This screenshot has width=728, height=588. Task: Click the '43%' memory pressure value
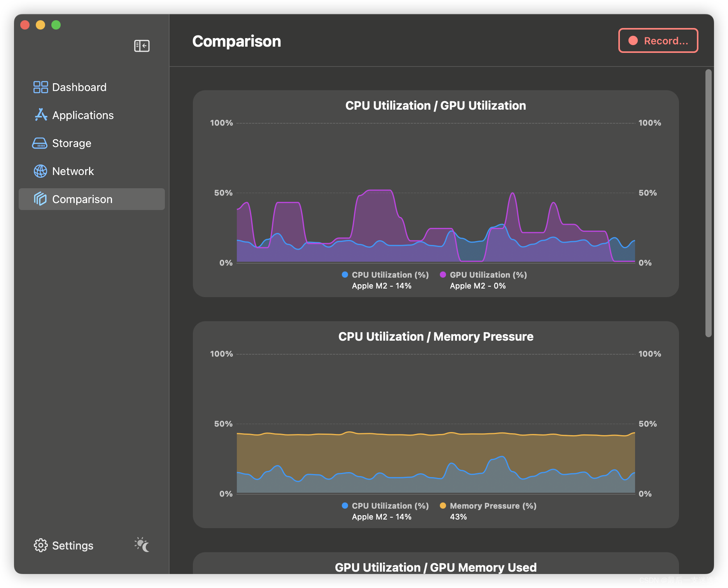pos(458,517)
